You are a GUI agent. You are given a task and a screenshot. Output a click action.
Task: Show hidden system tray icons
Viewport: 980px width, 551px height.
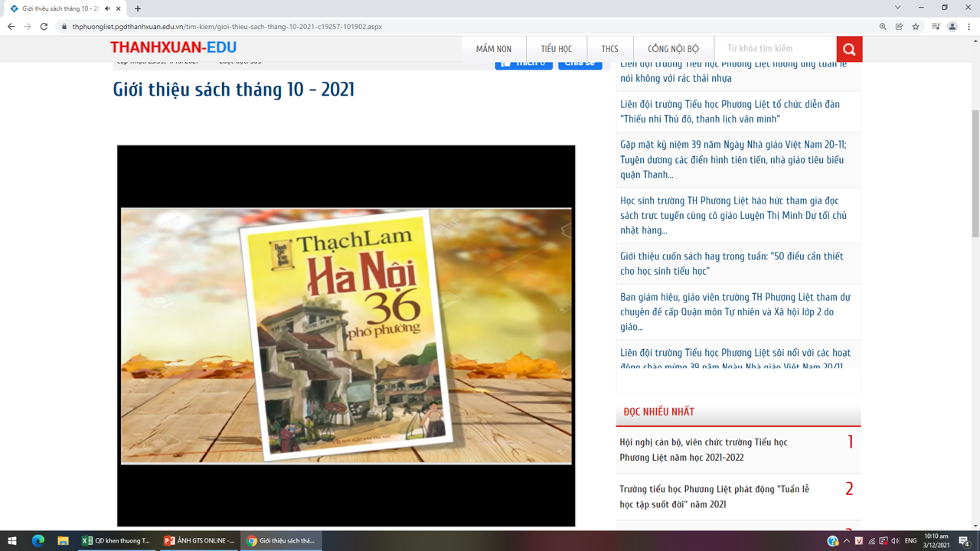pos(846,541)
